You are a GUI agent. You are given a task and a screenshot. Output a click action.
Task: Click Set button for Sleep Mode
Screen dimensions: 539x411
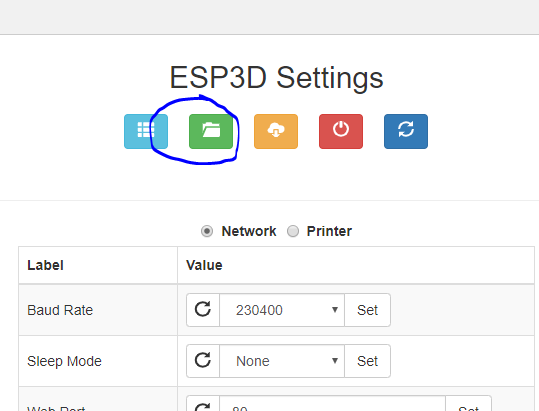click(367, 360)
